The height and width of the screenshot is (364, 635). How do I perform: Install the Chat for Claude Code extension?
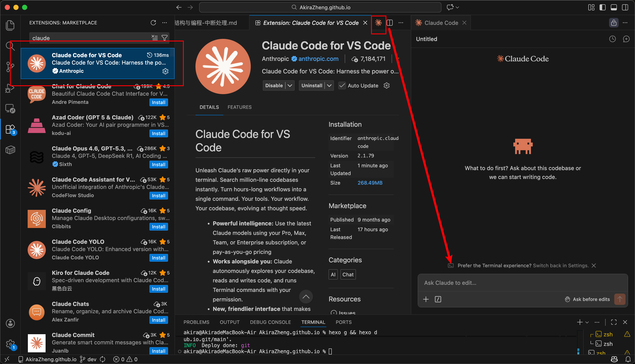click(158, 102)
